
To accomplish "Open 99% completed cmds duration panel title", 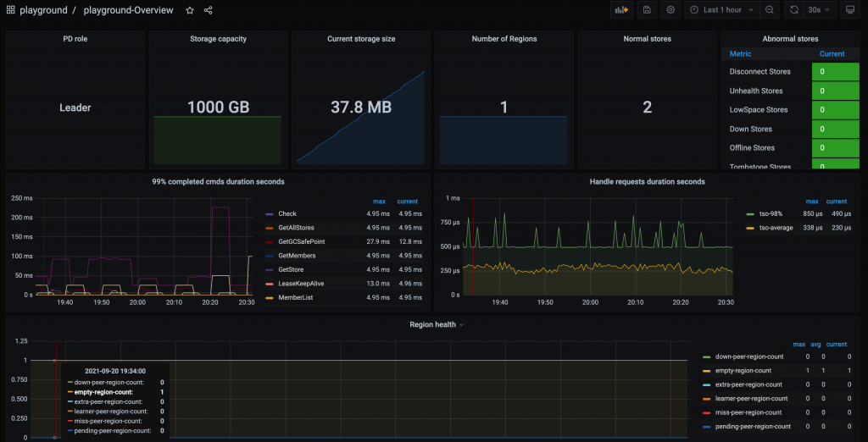I will (x=218, y=181).
